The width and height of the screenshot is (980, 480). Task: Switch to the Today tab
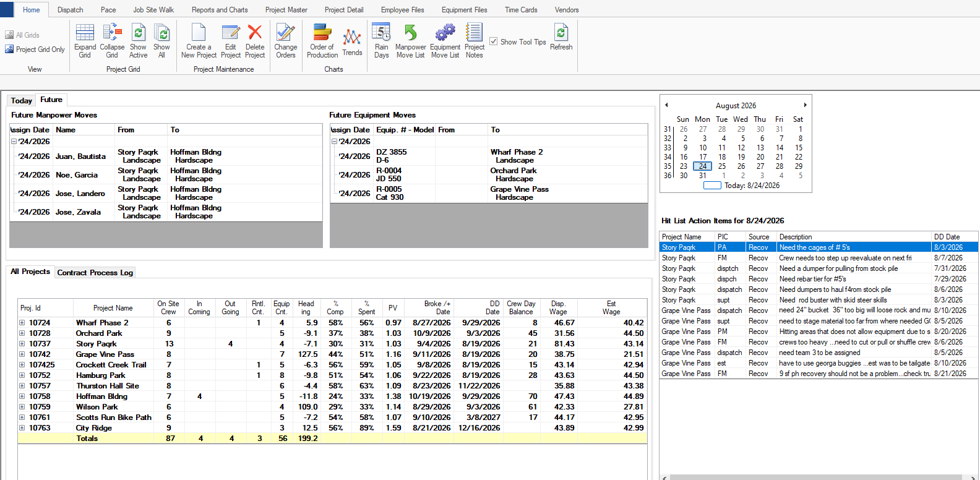click(x=22, y=101)
